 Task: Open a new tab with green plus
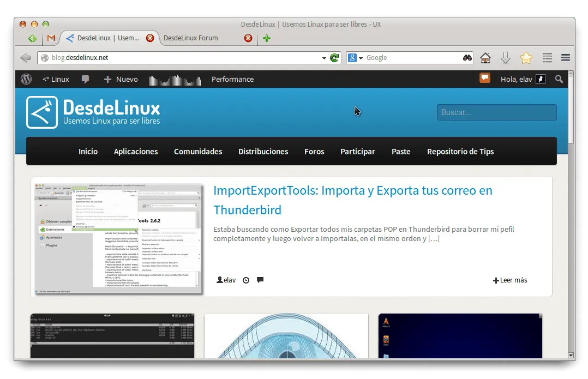(x=267, y=38)
